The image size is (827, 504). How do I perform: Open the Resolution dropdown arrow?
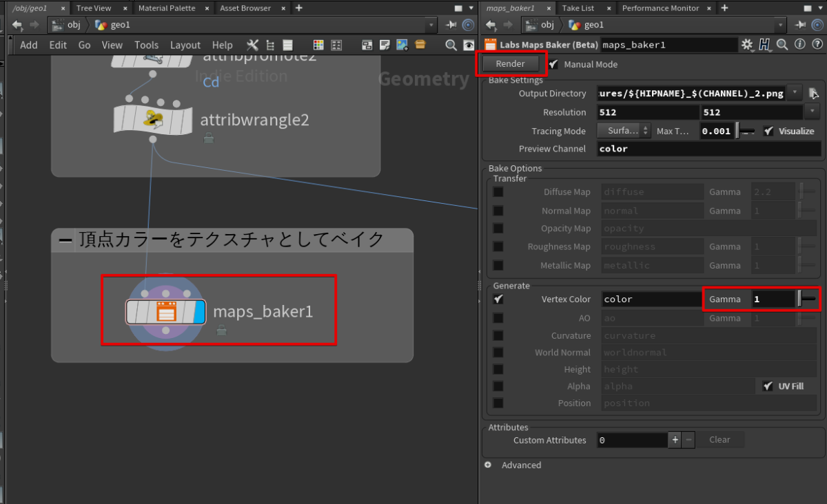[813, 112]
